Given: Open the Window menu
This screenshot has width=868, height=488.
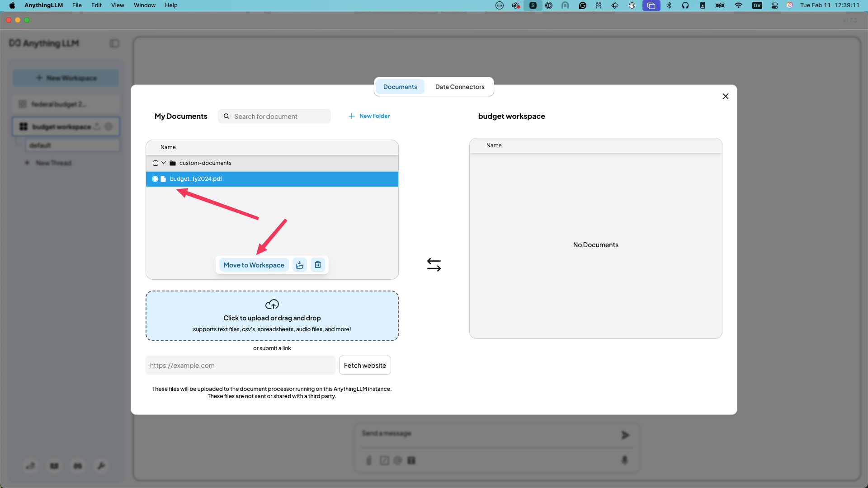Looking at the screenshot, I should (145, 5).
